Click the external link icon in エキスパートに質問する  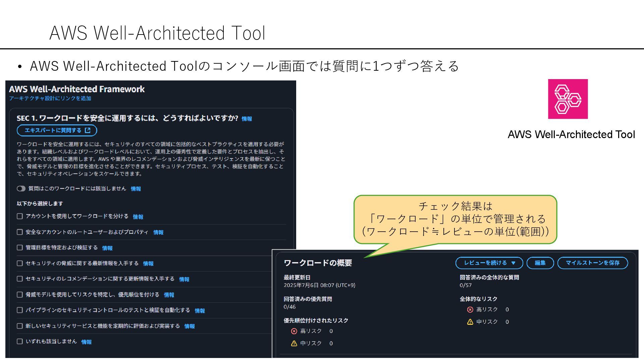pos(88,130)
